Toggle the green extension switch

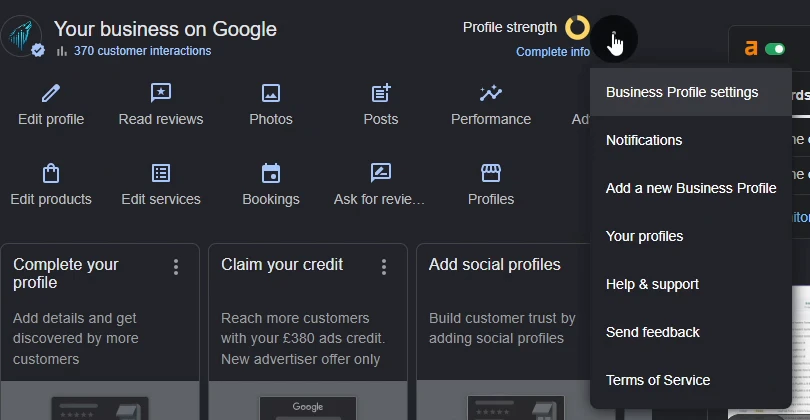pos(775,49)
